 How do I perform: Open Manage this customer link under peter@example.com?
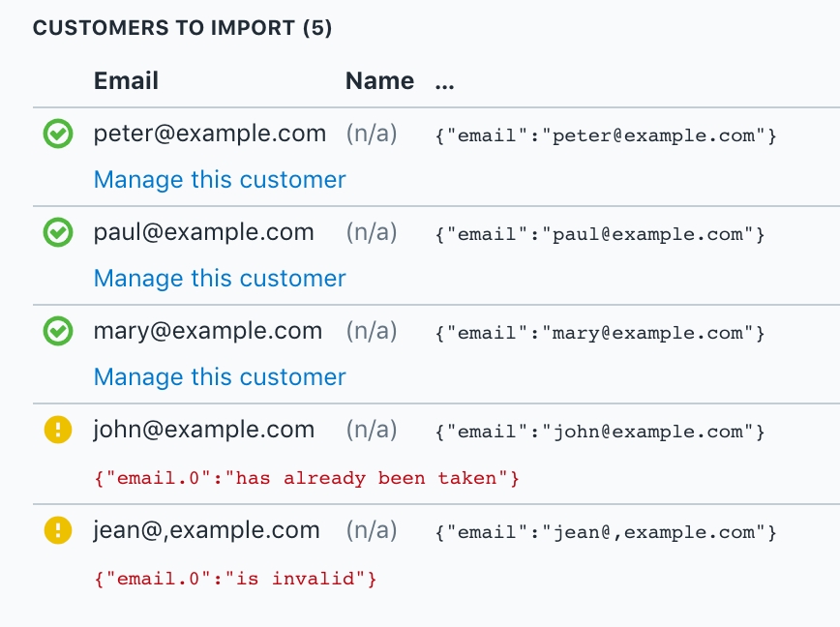pyautogui.click(x=220, y=180)
